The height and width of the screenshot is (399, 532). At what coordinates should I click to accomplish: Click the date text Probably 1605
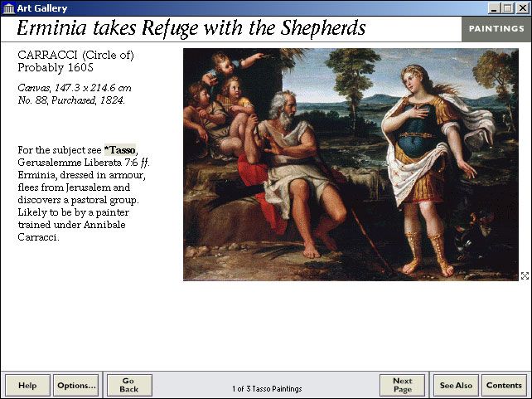click(x=56, y=67)
